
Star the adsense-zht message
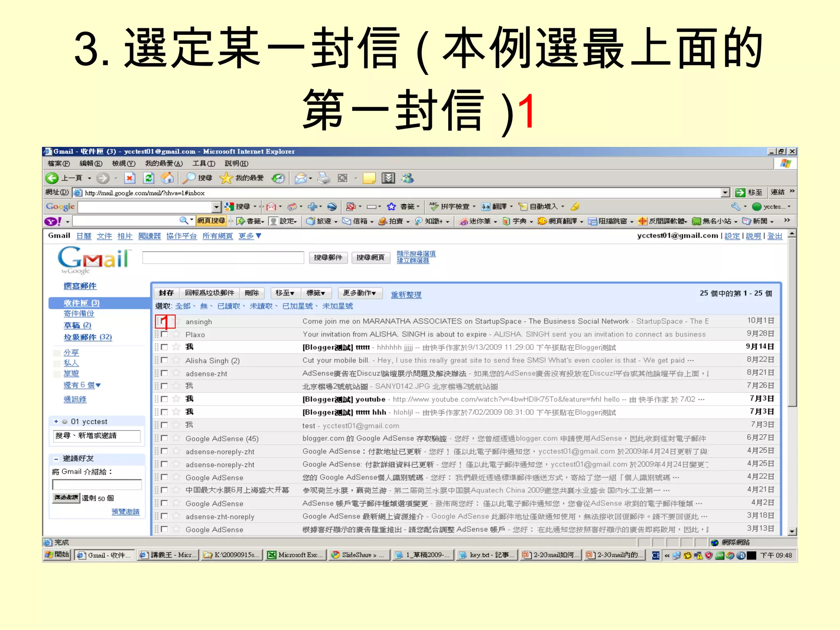pos(176,373)
